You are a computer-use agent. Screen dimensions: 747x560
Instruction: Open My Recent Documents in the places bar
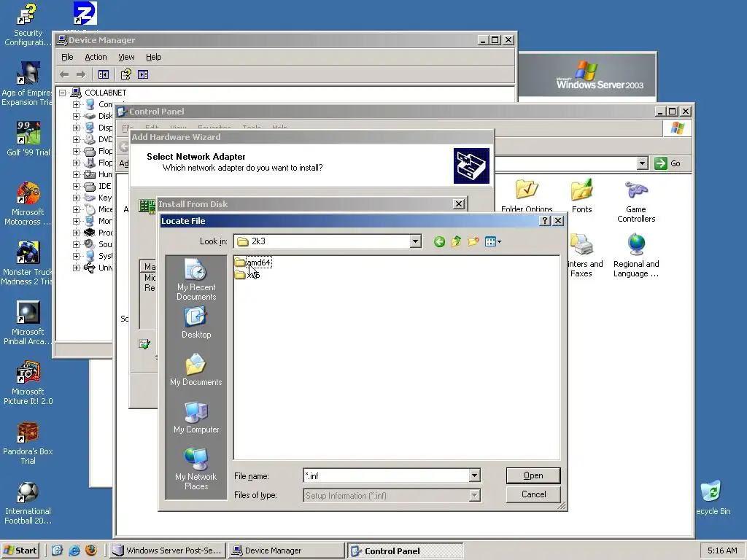pyautogui.click(x=196, y=279)
